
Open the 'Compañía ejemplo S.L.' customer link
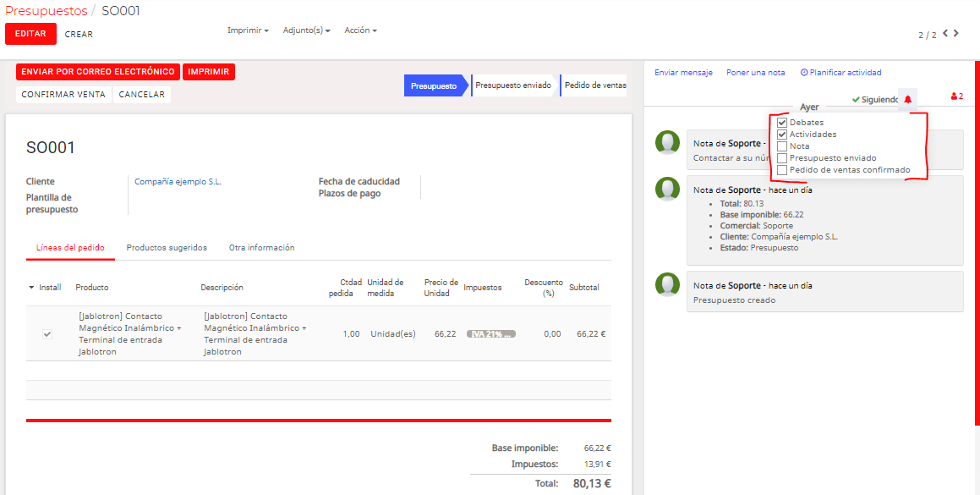point(178,181)
